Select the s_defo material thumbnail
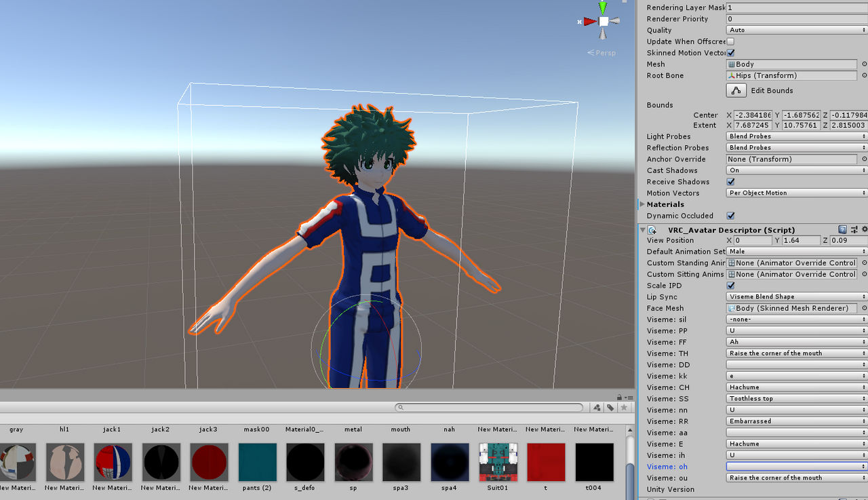Viewport: 868px width, 500px height. tap(305, 463)
